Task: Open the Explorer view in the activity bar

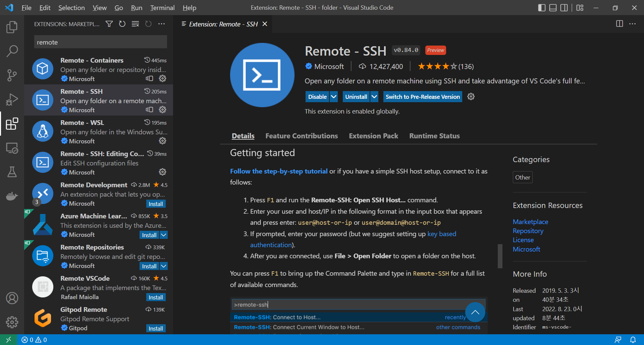Action: click(x=12, y=27)
